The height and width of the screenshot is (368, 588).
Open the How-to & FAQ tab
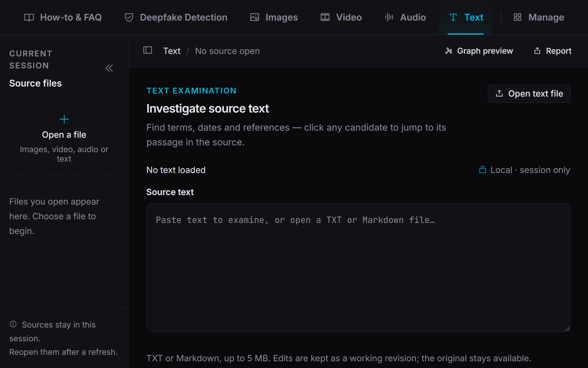pos(63,17)
